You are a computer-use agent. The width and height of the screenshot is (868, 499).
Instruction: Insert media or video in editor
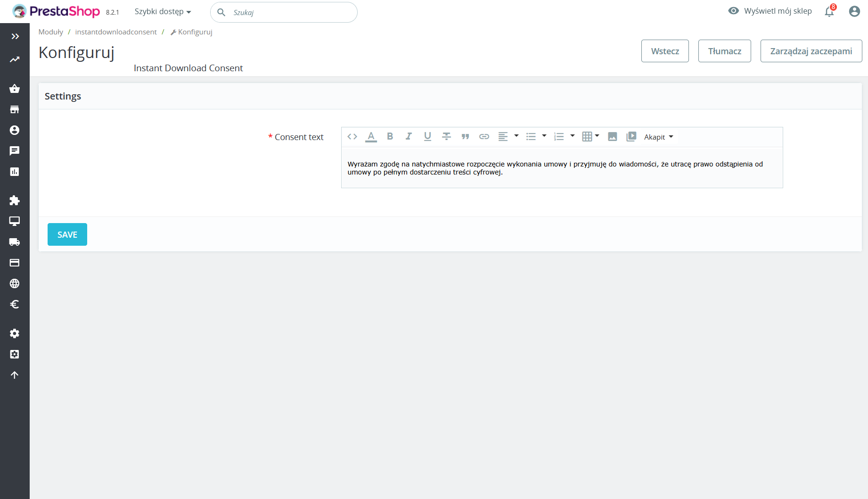[x=631, y=137]
